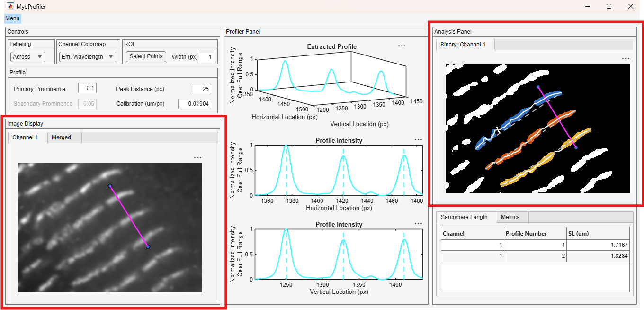Click the MyoProfiler app icon in title bar
The width and height of the screenshot is (644, 310).
10,6
